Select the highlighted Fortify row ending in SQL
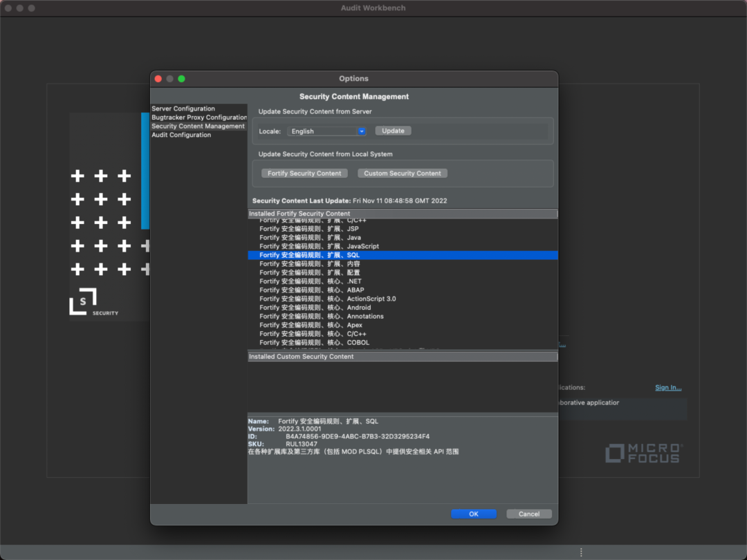 click(x=403, y=255)
